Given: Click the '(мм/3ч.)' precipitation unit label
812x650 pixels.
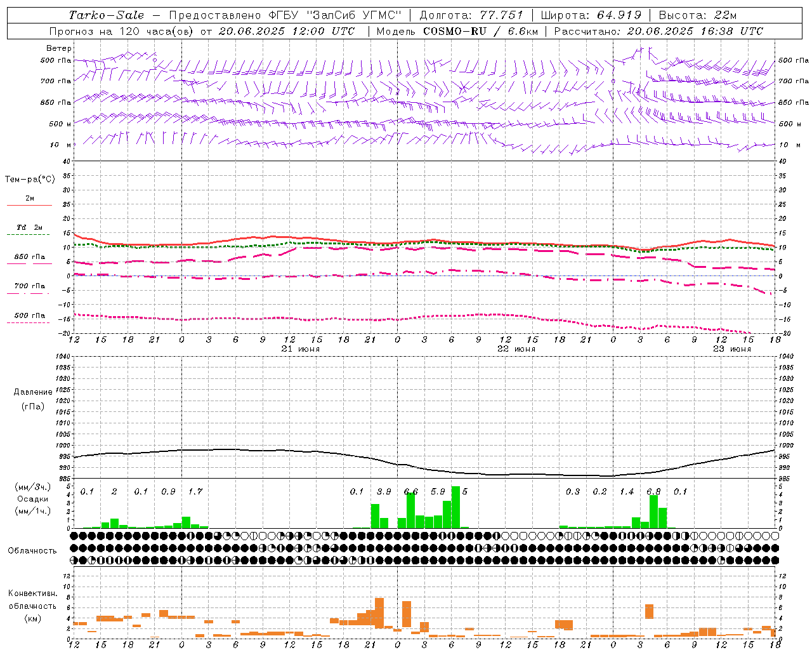Looking at the screenshot, I should 33,487.
